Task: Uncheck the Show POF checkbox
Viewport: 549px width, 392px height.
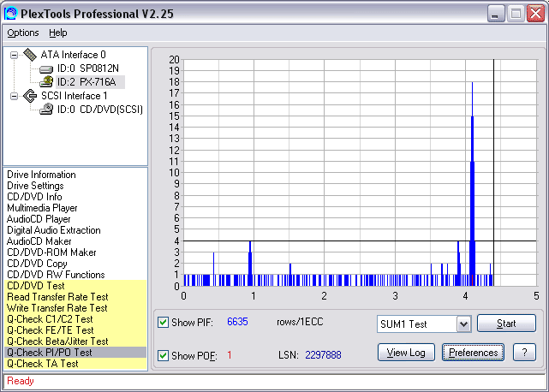Action: pos(163,355)
